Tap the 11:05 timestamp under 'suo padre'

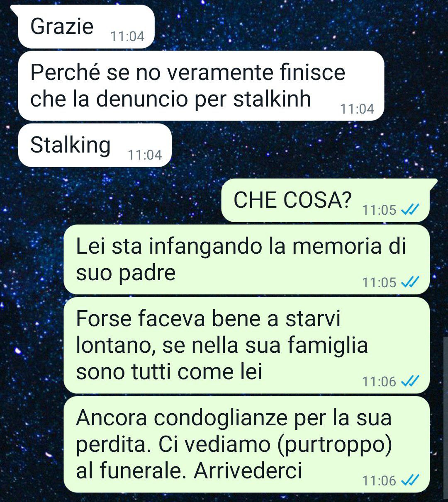pos(379,283)
